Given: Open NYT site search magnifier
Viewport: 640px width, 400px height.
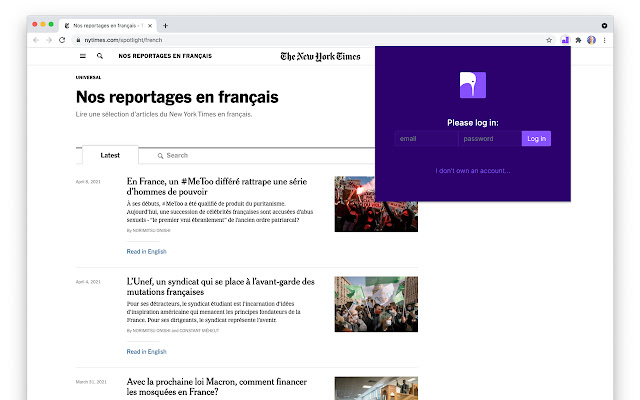Looking at the screenshot, I should 100,56.
